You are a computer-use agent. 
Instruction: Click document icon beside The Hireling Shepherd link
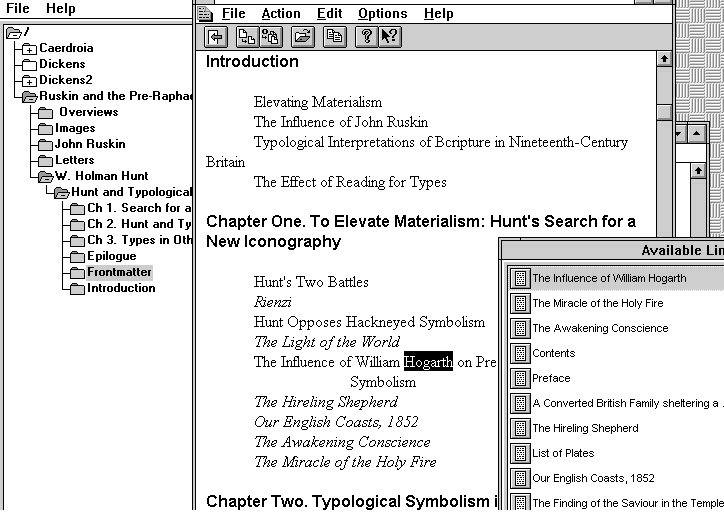[520, 428]
